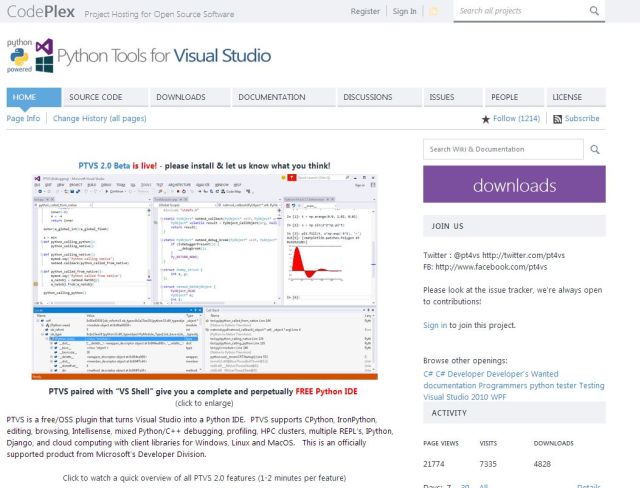Select the DISCUSSIONS tab
The height and width of the screenshot is (488, 640).
[380, 97]
